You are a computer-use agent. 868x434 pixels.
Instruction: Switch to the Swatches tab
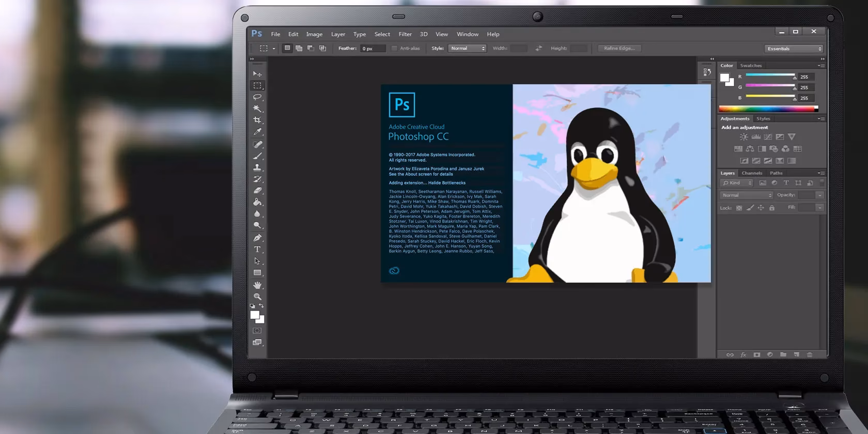pyautogui.click(x=751, y=66)
